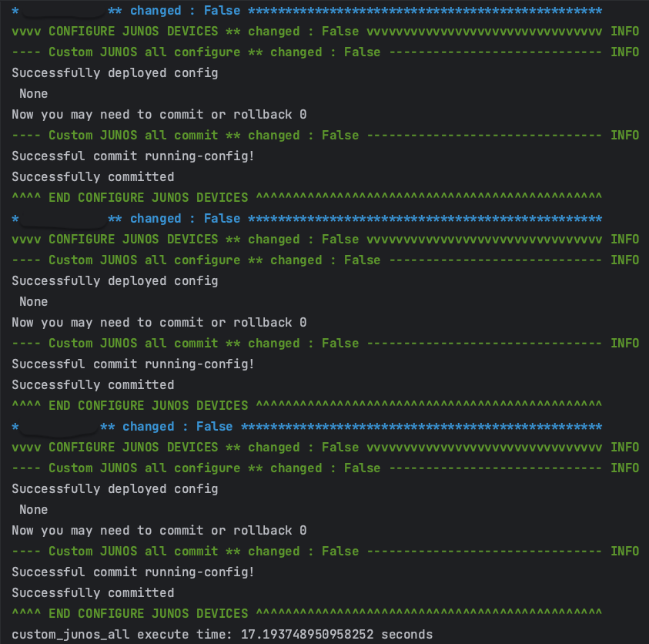Click first block's 'Successfully deployed config' line

coord(115,73)
